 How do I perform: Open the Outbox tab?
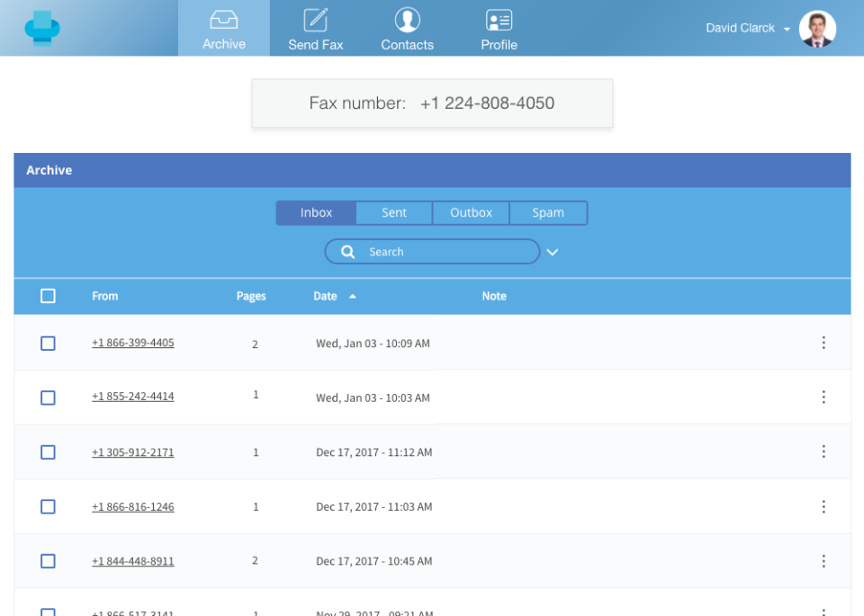tap(471, 213)
